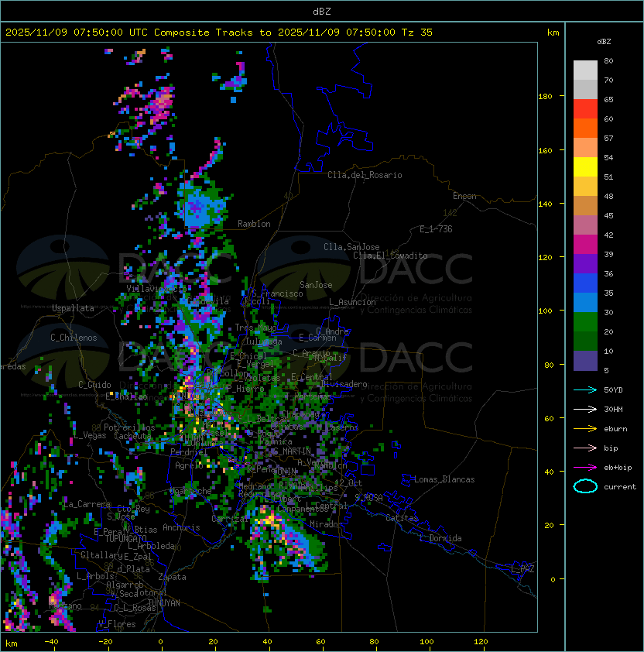Click the 'Lomas_Blancas' map label
The height and width of the screenshot is (652, 644).
pyautogui.click(x=444, y=479)
